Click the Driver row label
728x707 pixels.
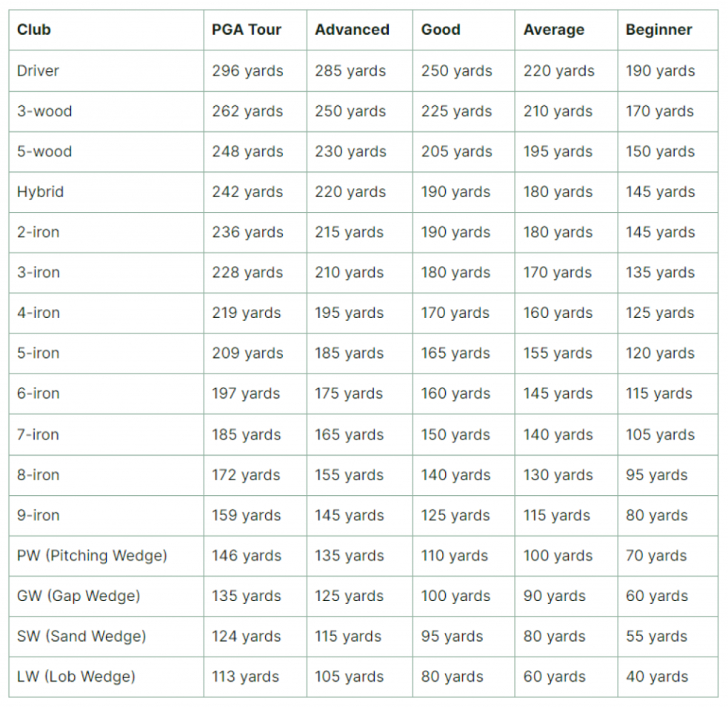click(106, 70)
